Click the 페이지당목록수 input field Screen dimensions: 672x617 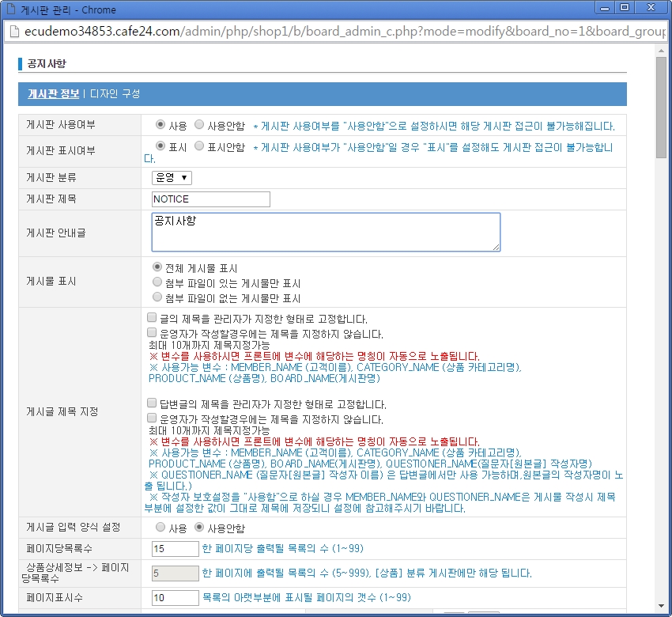(175, 549)
